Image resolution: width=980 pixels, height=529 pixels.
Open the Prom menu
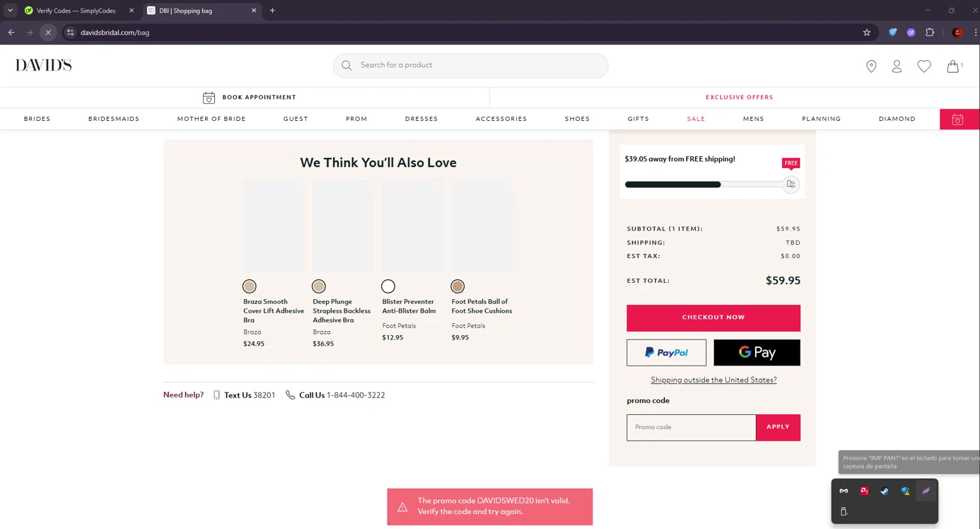(357, 119)
